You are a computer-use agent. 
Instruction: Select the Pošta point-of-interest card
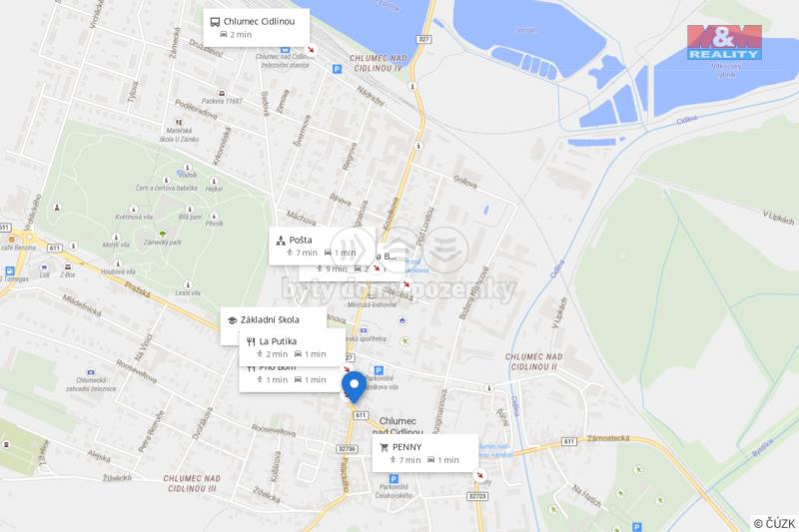pyautogui.click(x=322, y=246)
